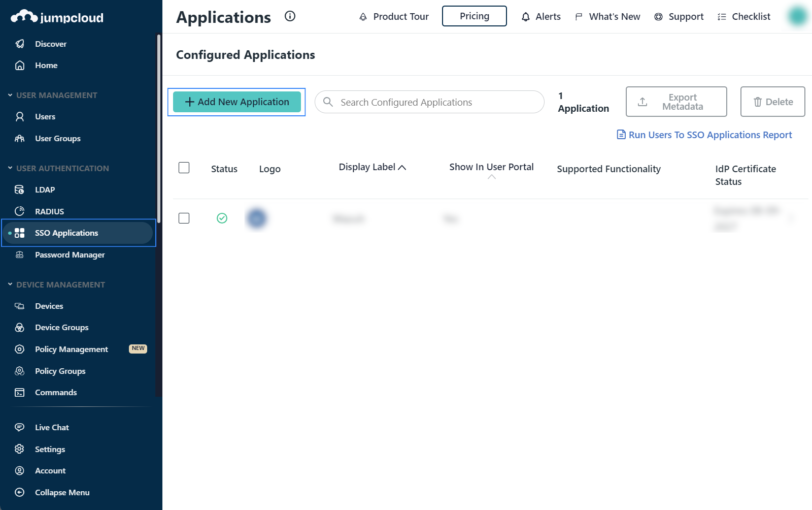Click the JumpCloud logo
Viewport: 812px width, 510px height.
coord(57,17)
